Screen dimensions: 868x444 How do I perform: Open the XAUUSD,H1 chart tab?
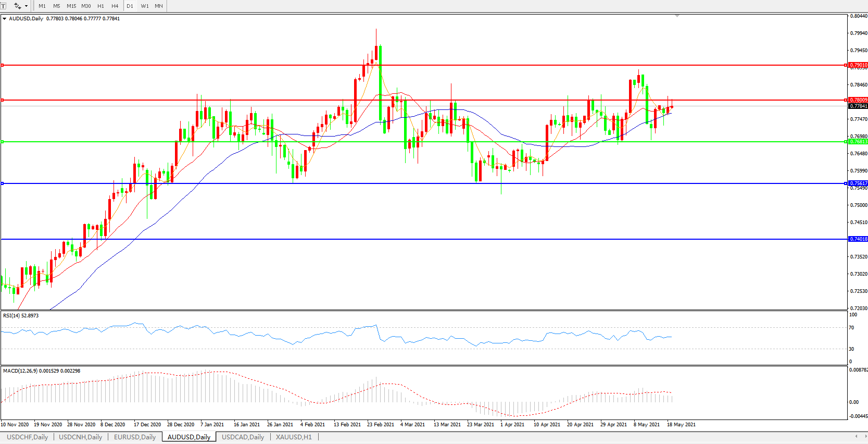tap(294, 437)
